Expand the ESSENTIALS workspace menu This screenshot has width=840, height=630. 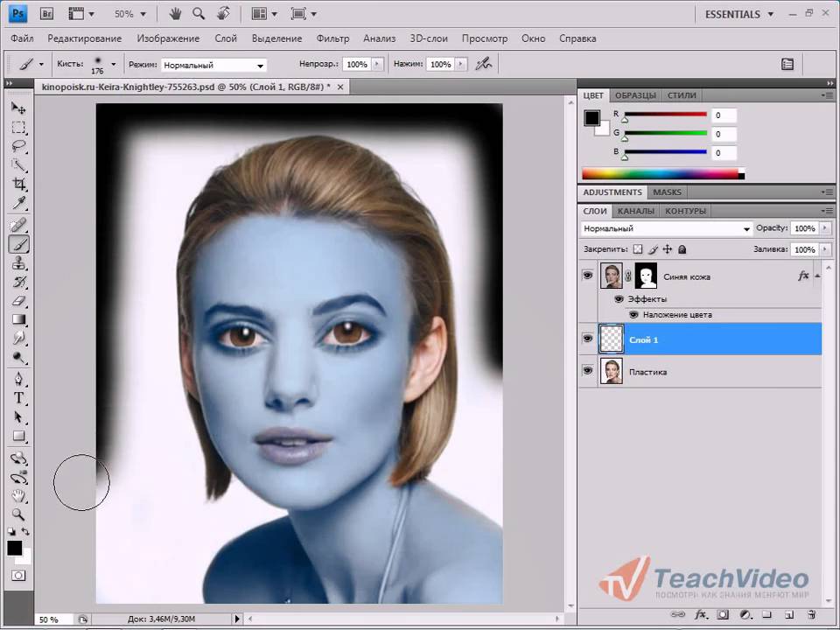click(739, 15)
